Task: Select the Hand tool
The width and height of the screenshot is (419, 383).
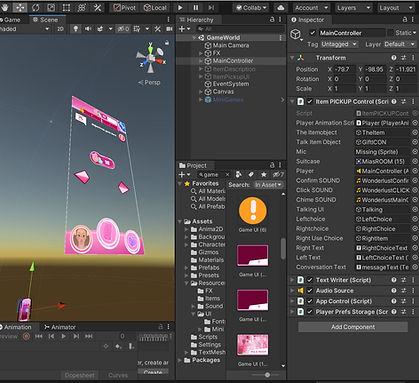Action: [5, 7]
